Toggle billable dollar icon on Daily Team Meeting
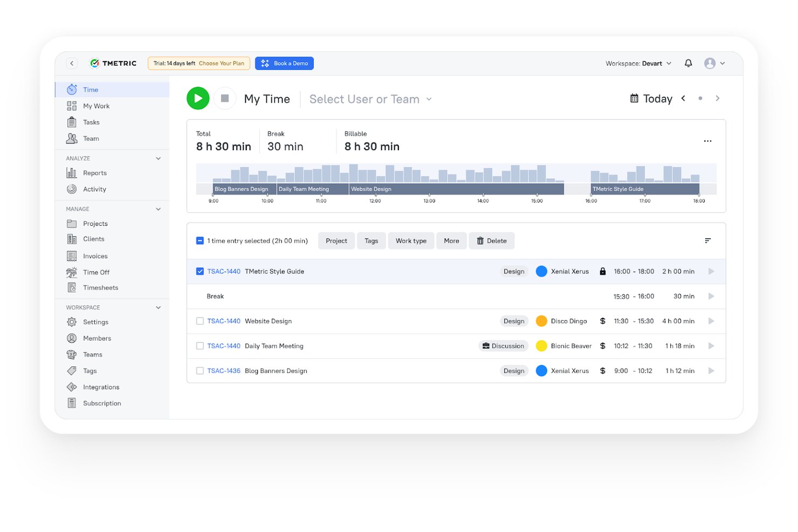798x532 pixels. [x=602, y=346]
